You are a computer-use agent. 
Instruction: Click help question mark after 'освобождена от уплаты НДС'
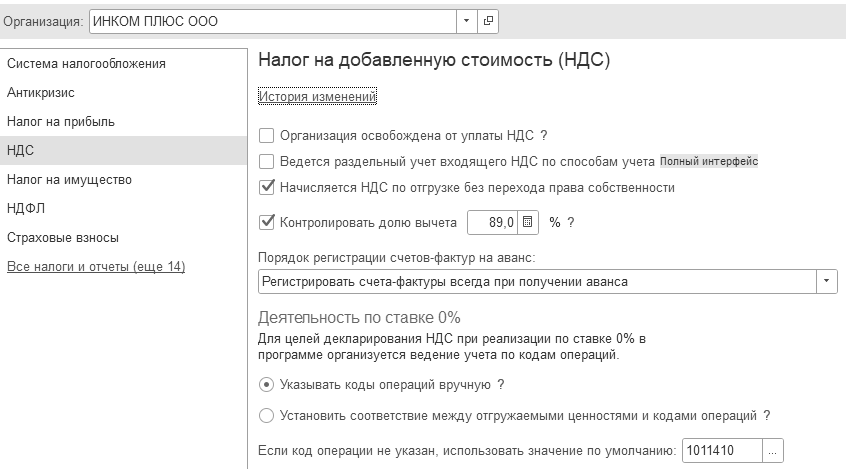[544, 135]
